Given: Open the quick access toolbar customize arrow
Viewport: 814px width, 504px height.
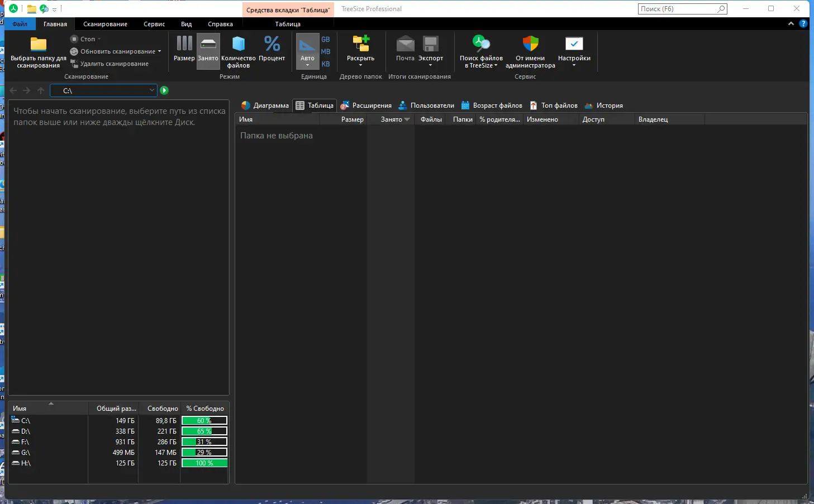Looking at the screenshot, I should (x=54, y=9).
